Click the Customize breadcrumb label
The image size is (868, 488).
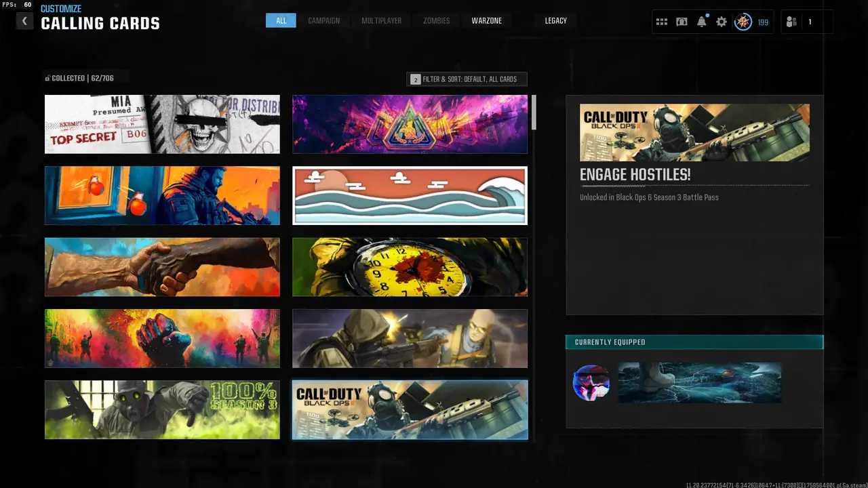61,9
